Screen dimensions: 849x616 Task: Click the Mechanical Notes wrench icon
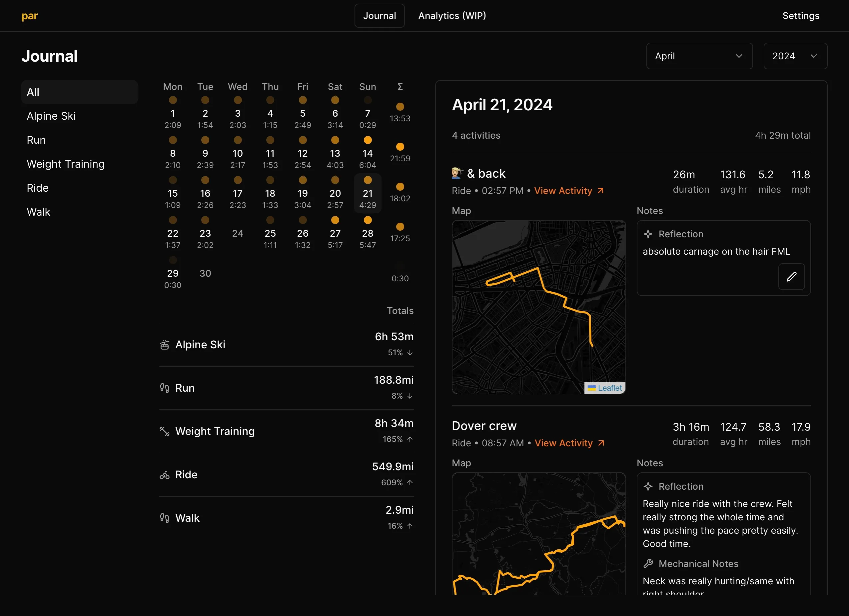[x=648, y=563]
